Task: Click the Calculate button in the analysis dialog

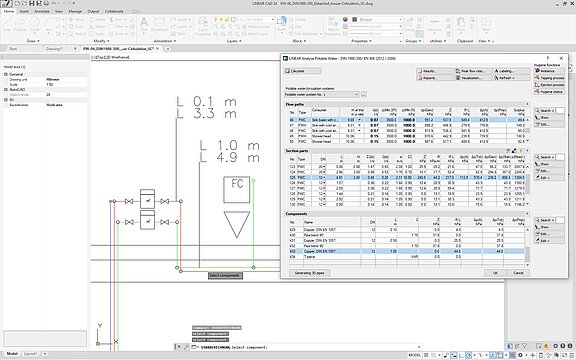Action: coord(303,71)
